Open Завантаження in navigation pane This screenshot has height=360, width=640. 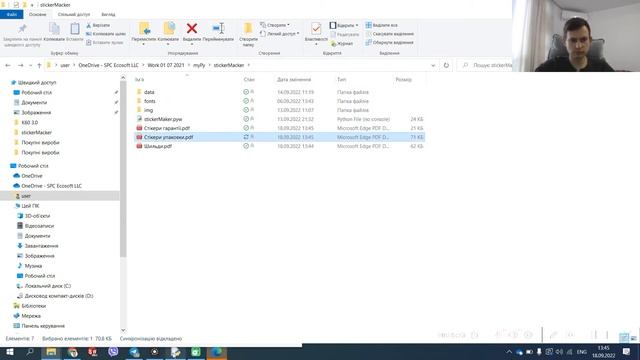tap(41, 246)
